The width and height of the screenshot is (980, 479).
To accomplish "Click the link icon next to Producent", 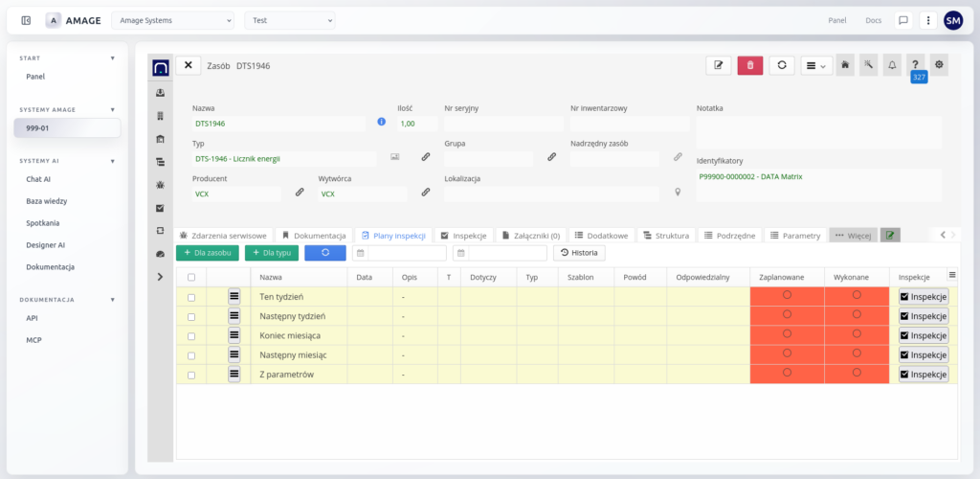I will (299, 193).
